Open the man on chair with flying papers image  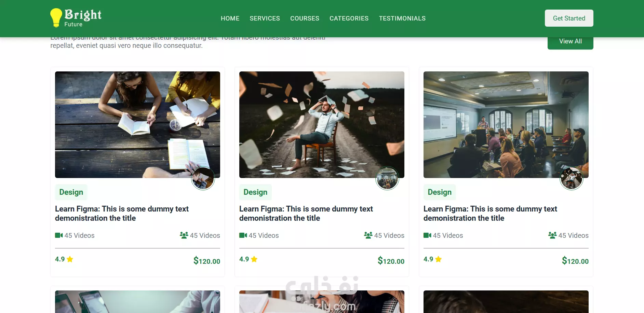[322, 125]
